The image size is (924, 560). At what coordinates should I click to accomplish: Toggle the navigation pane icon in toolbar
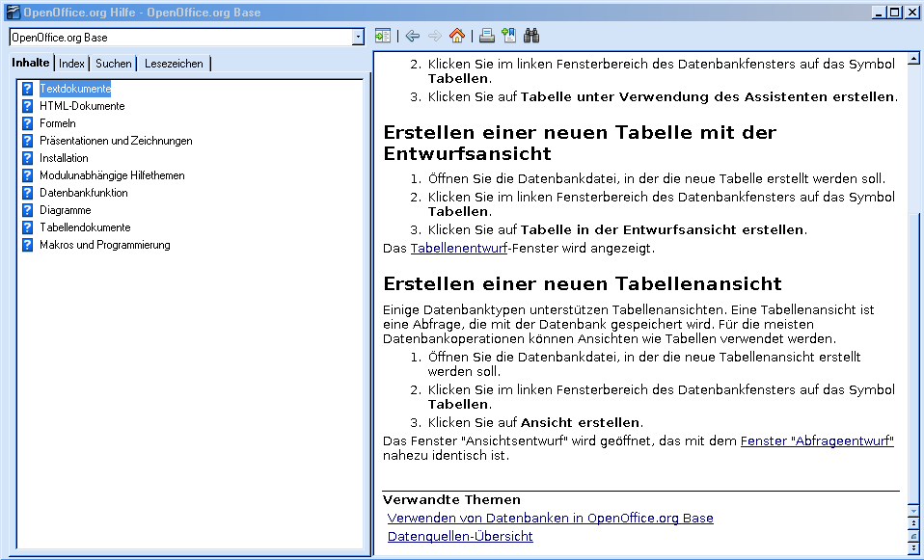[383, 37]
